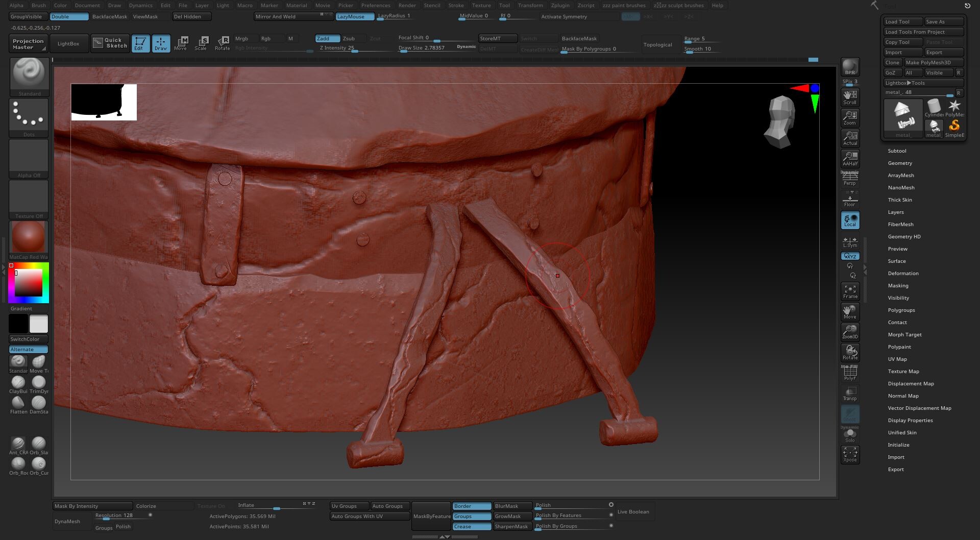The height and width of the screenshot is (540, 980).
Task: Expand the Geometry section
Action: click(900, 163)
